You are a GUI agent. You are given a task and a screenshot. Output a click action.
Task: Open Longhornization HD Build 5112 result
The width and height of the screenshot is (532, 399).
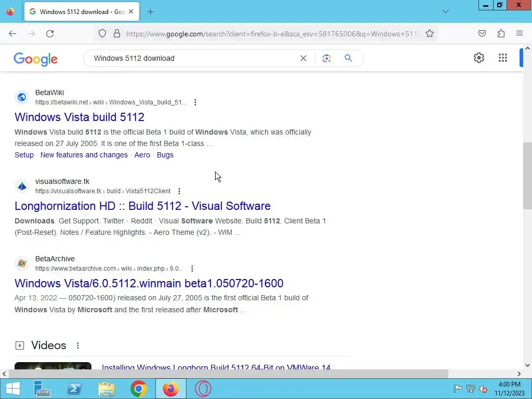tap(142, 206)
